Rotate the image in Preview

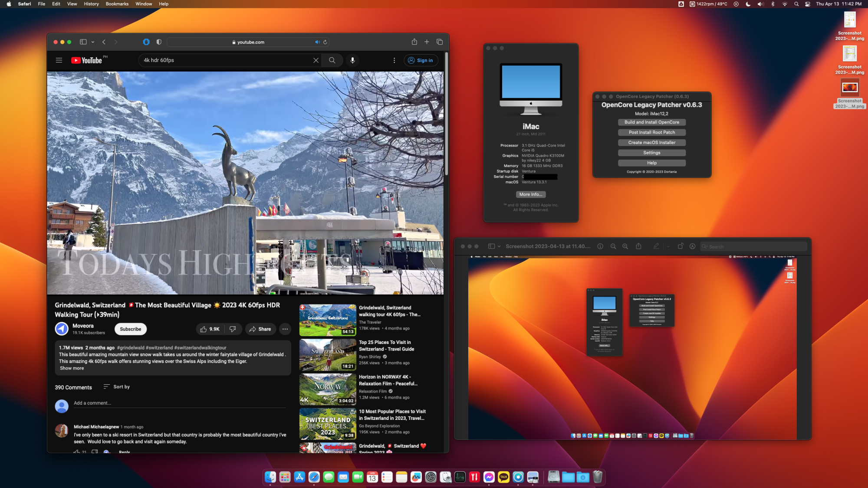coord(681,246)
